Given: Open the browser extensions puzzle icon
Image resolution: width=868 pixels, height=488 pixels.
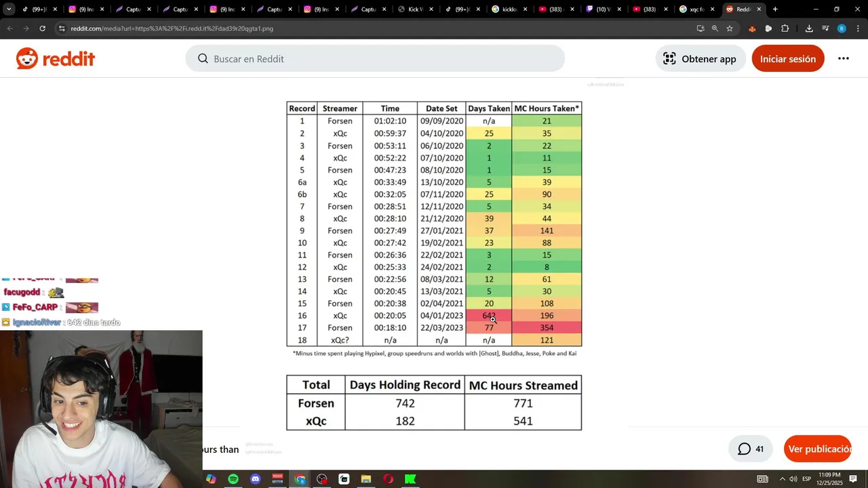Looking at the screenshot, I should pos(785,28).
